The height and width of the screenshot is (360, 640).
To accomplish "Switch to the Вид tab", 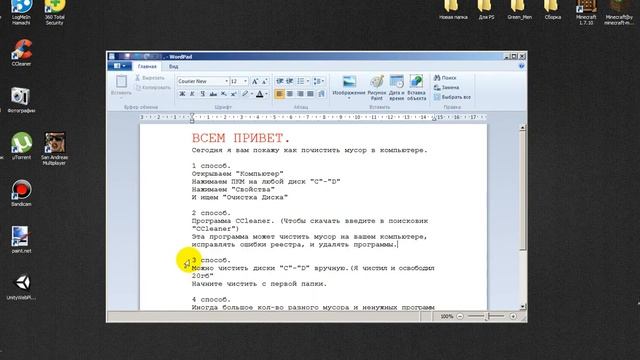I will coord(173,66).
